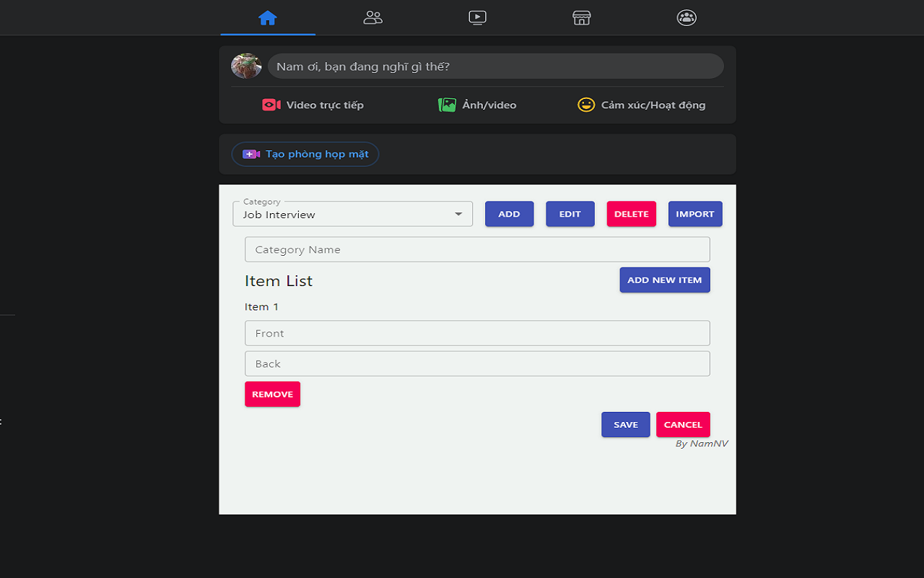Start a live video (Video trực tiếp)
The width and height of the screenshot is (924, 578).
click(x=313, y=105)
